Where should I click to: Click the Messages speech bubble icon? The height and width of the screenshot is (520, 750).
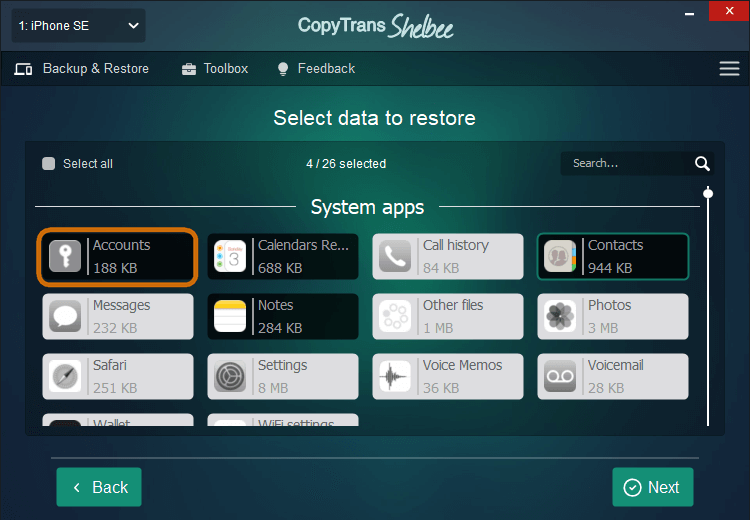(65, 316)
